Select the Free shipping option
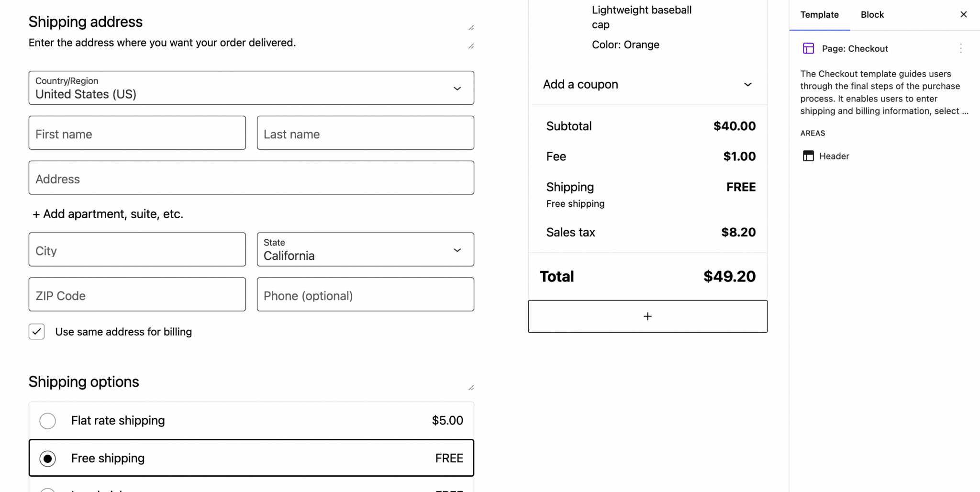The image size is (980, 492). point(47,458)
